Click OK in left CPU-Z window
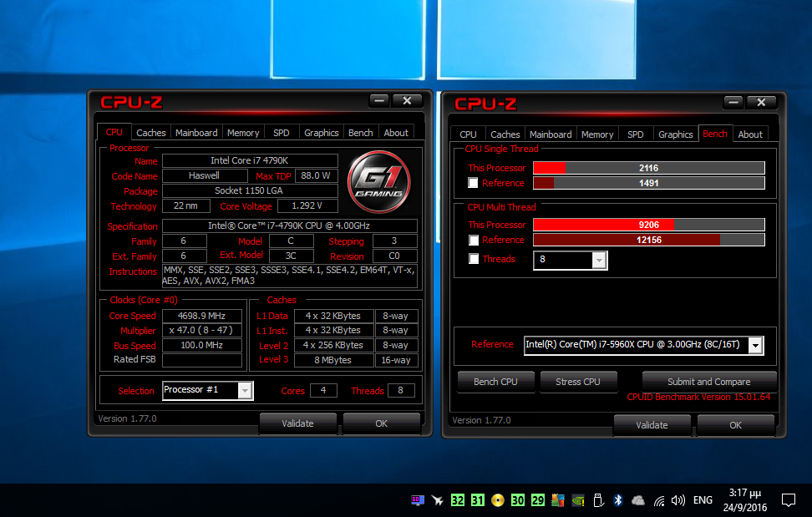Viewport: 812px width, 517px height. pos(382,423)
